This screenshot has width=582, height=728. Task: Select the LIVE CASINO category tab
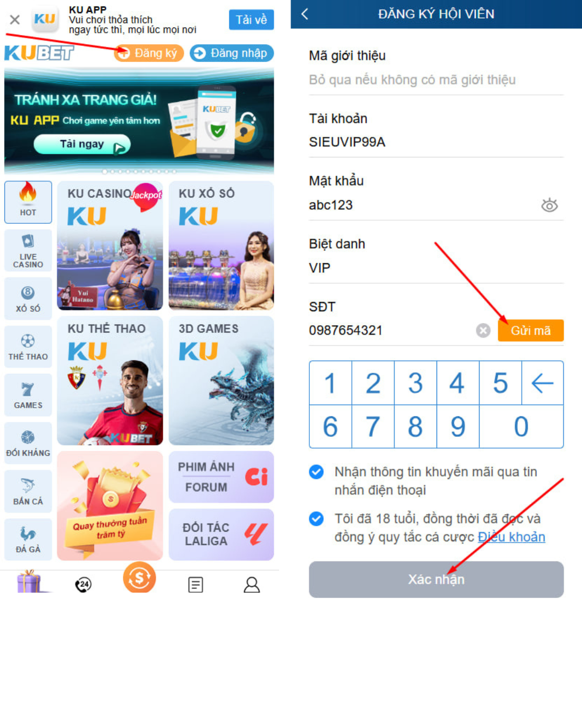click(28, 250)
